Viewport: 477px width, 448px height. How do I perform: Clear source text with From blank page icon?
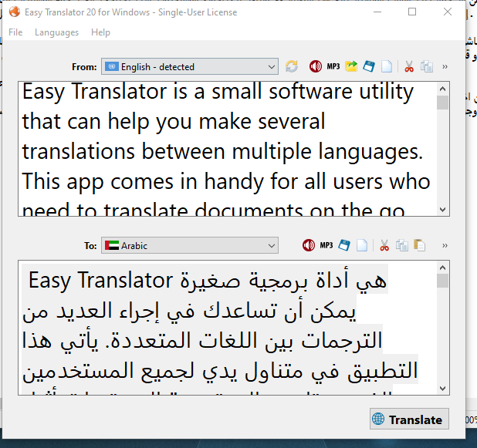click(x=387, y=66)
